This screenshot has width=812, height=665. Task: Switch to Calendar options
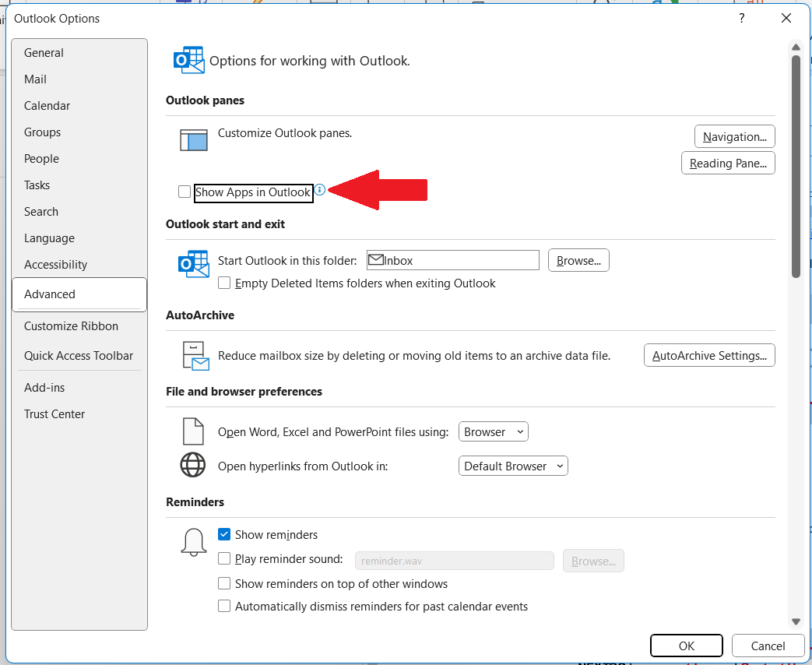[79, 106]
